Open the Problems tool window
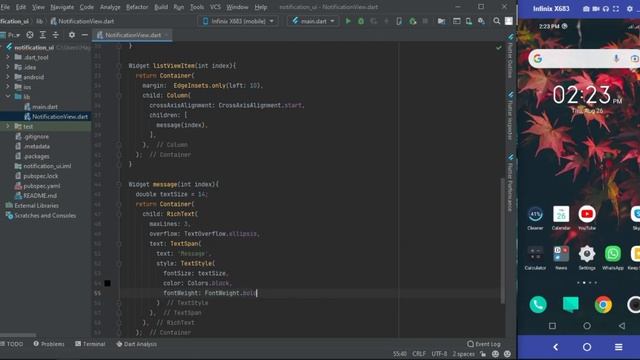Viewport: 640px width, 360px height. point(49,344)
